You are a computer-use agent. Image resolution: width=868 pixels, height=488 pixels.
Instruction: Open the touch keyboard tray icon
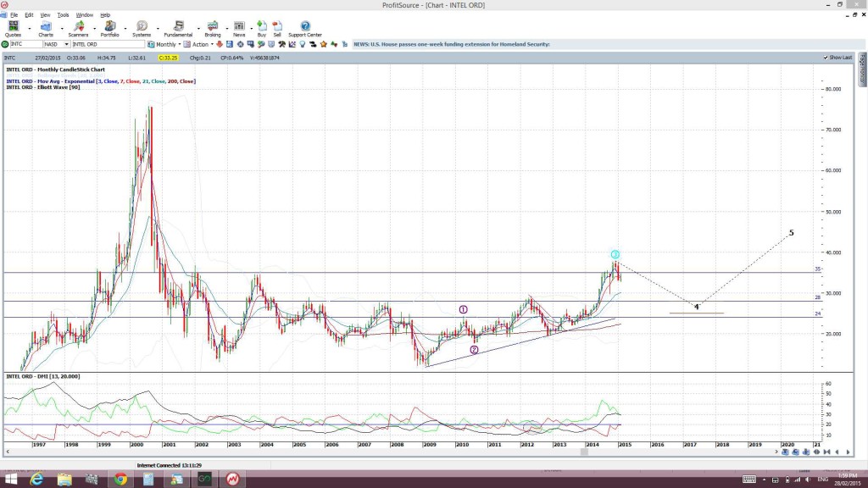tap(749, 480)
